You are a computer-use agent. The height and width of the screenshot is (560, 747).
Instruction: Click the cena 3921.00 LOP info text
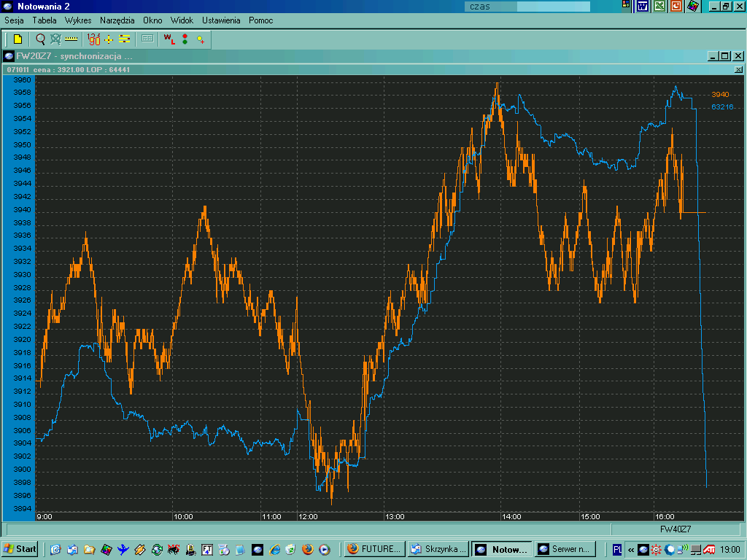(82, 69)
